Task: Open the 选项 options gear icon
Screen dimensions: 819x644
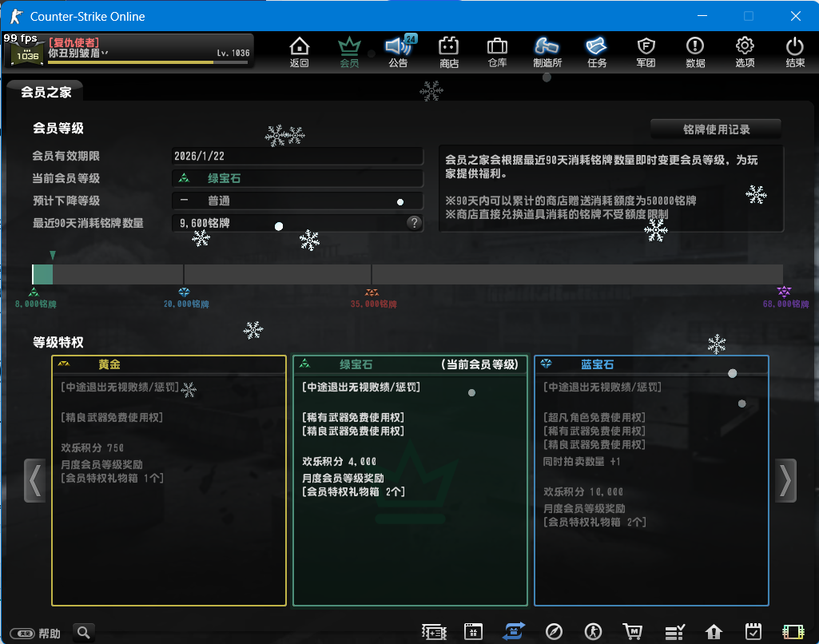Action: tap(745, 52)
